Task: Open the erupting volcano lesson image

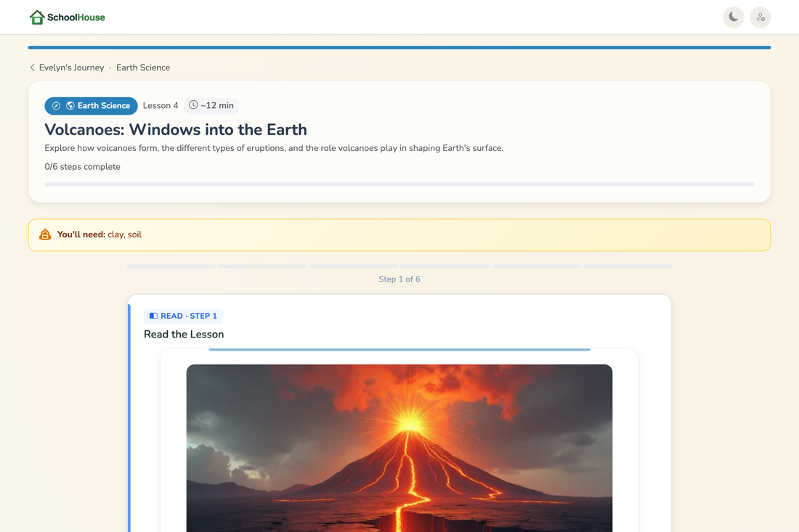Action: (399, 448)
